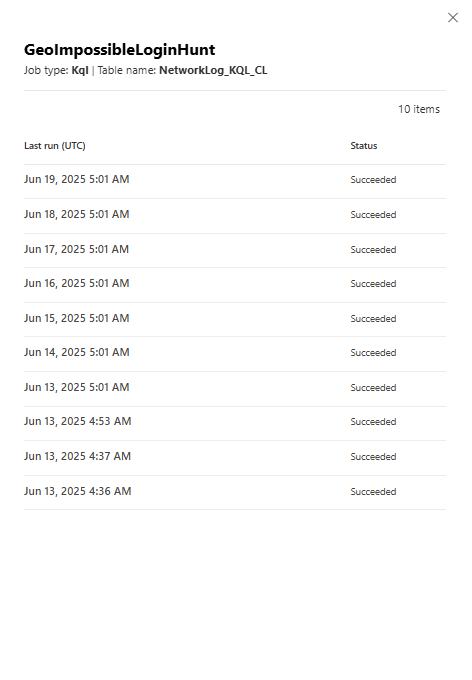The width and height of the screenshot is (472, 680).
Task: Click the GeoImpossibleLoginHunt title
Action: (119, 50)
